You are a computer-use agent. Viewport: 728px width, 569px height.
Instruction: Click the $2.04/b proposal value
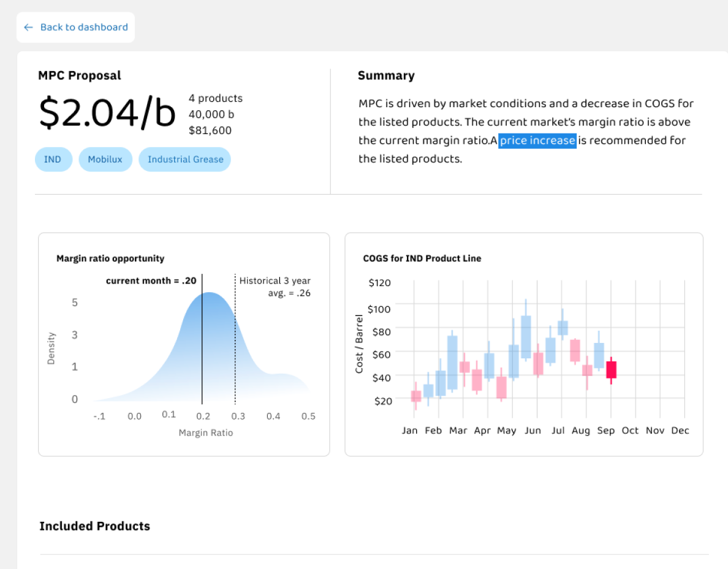(107, 113)
